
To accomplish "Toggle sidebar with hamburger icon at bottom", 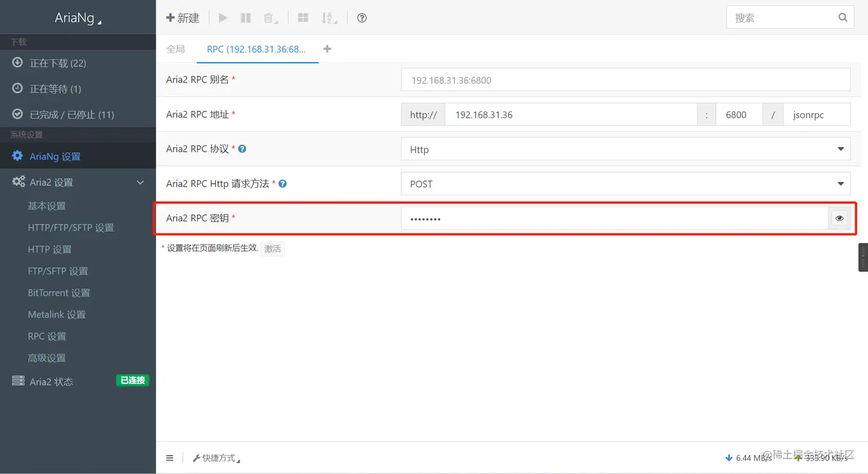I will point(169,458).
